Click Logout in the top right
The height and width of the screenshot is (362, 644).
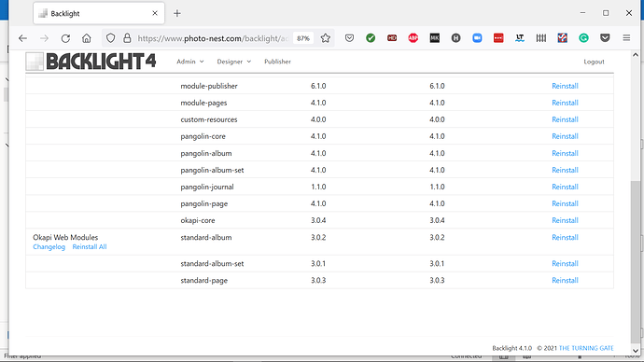[x=594, y=62]
